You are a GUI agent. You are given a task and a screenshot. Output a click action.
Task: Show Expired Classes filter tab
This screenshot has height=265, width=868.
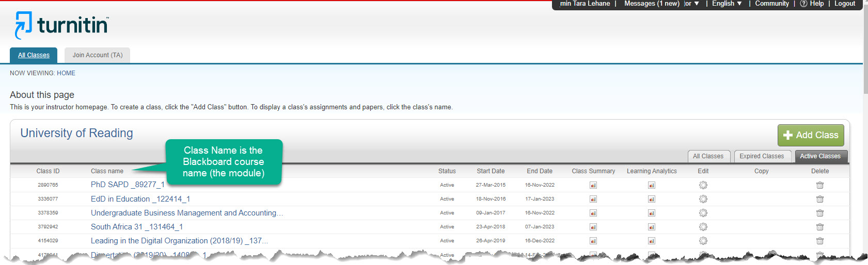coord(762,156)
